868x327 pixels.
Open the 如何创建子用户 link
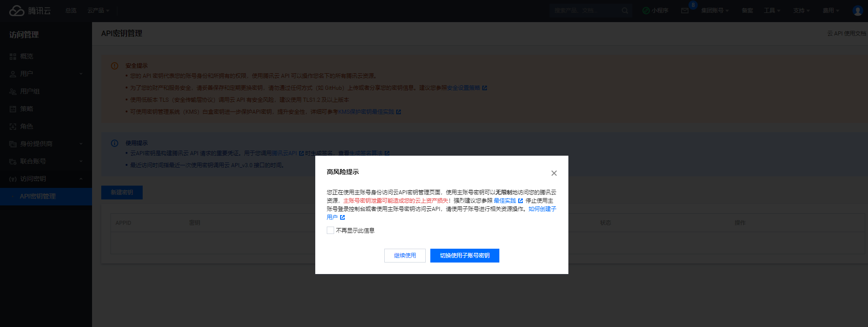[542, 209]
